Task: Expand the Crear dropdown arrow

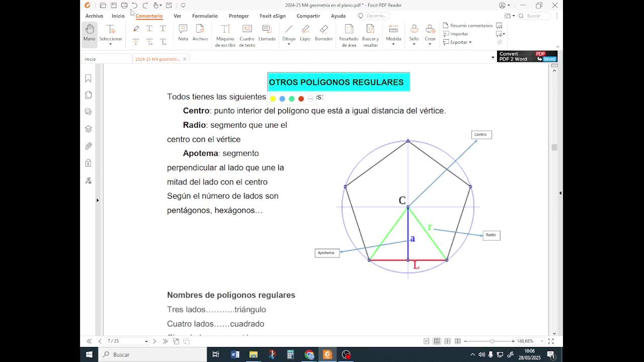Action: (x=430, y=44)
